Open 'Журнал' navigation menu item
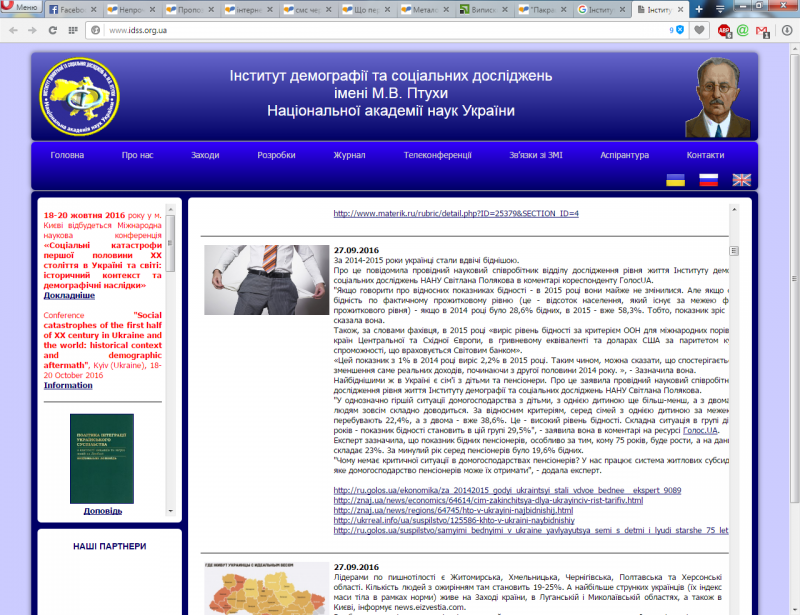Image resolution: width=800 pixels, height=615 pixels. (x=349, y=156)
